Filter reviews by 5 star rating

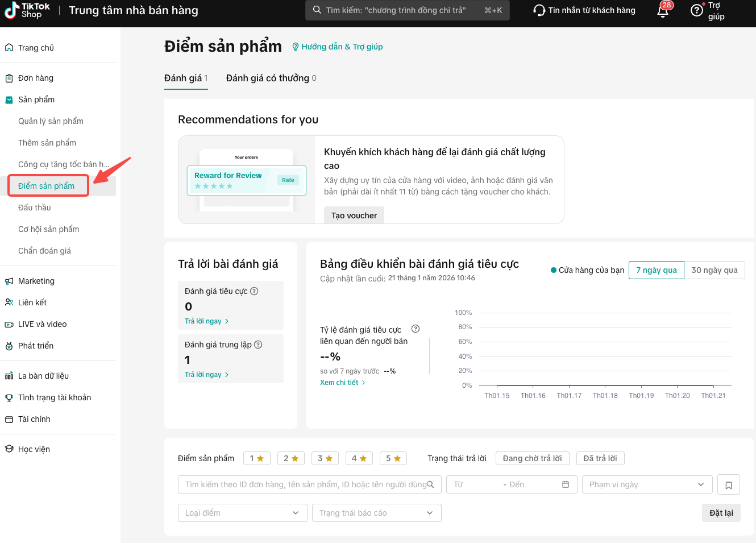tap(393, 458)
